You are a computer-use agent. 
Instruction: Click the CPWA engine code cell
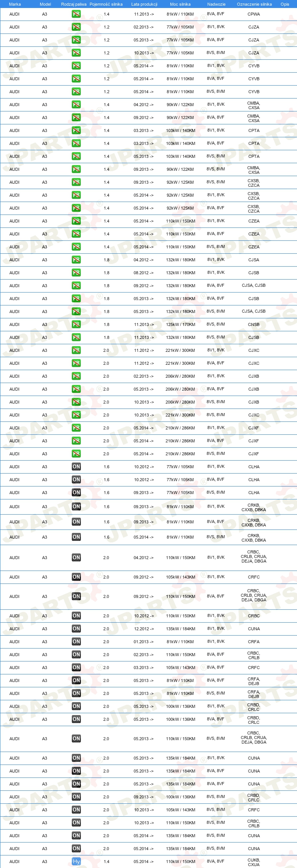[x=254, y=14]
